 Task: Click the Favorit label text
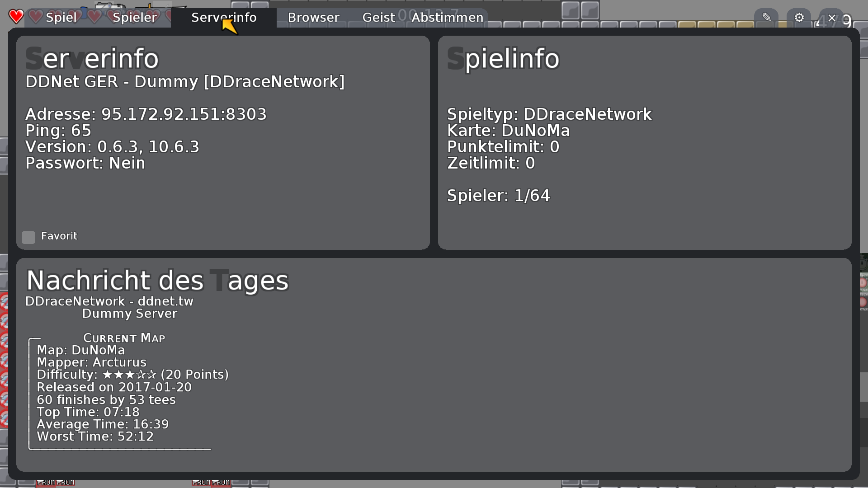click(x=59, y=236)
